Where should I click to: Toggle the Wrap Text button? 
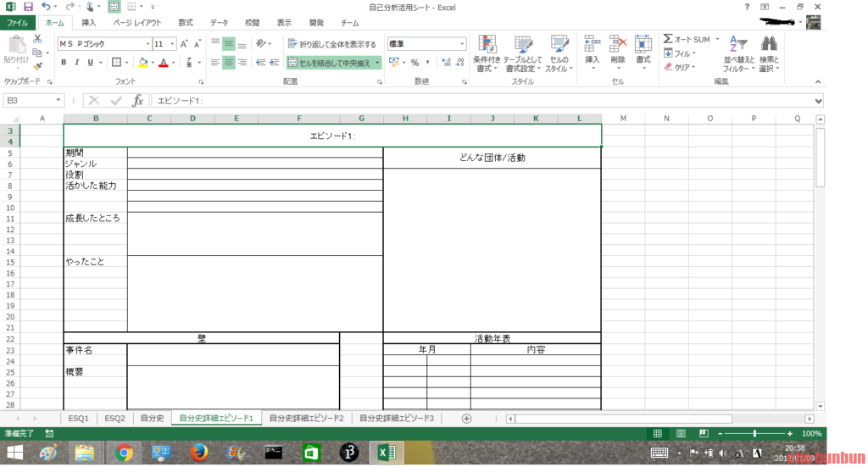point(331,44)
